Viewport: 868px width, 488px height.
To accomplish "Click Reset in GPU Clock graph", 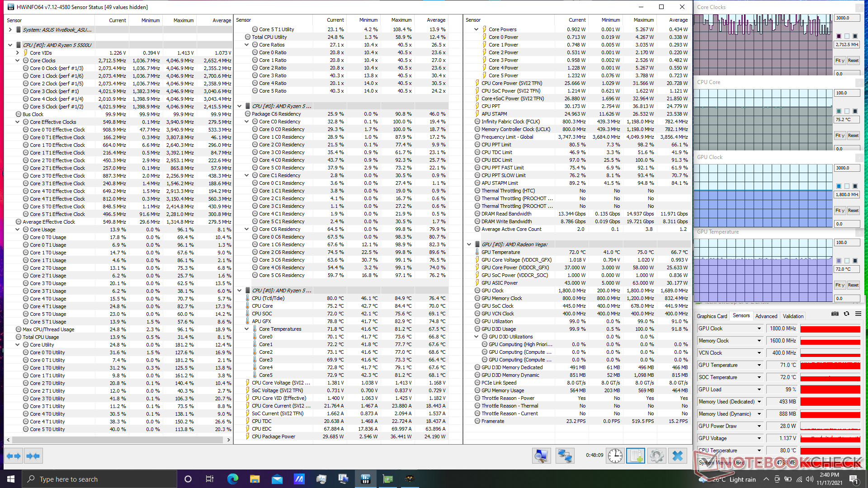I will [853, 211].
